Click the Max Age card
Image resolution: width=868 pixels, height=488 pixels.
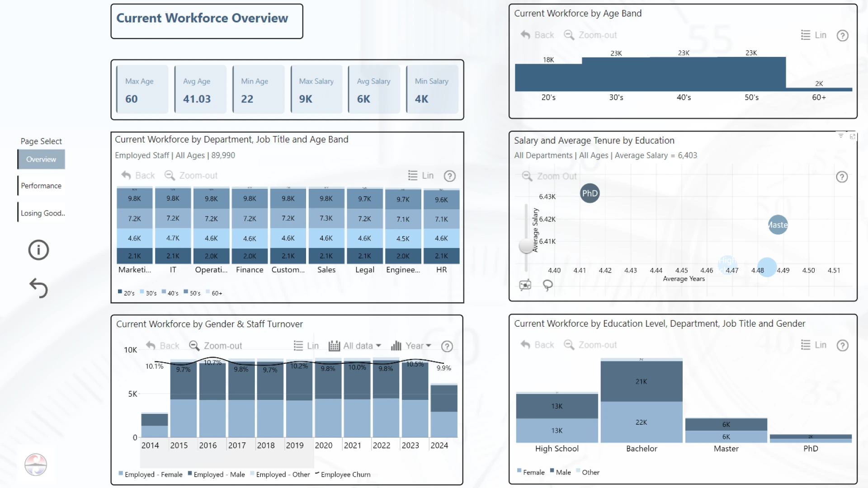click(x=142, y=89)
